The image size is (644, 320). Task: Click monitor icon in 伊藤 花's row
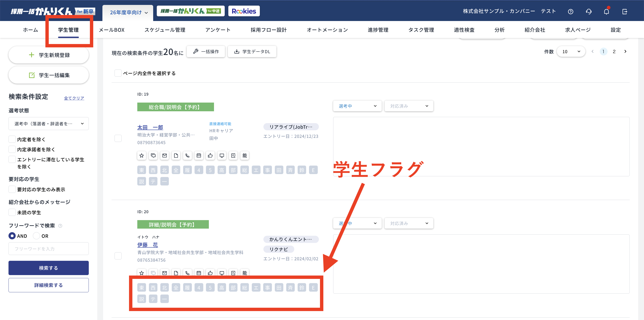click(x=222, y=273)
